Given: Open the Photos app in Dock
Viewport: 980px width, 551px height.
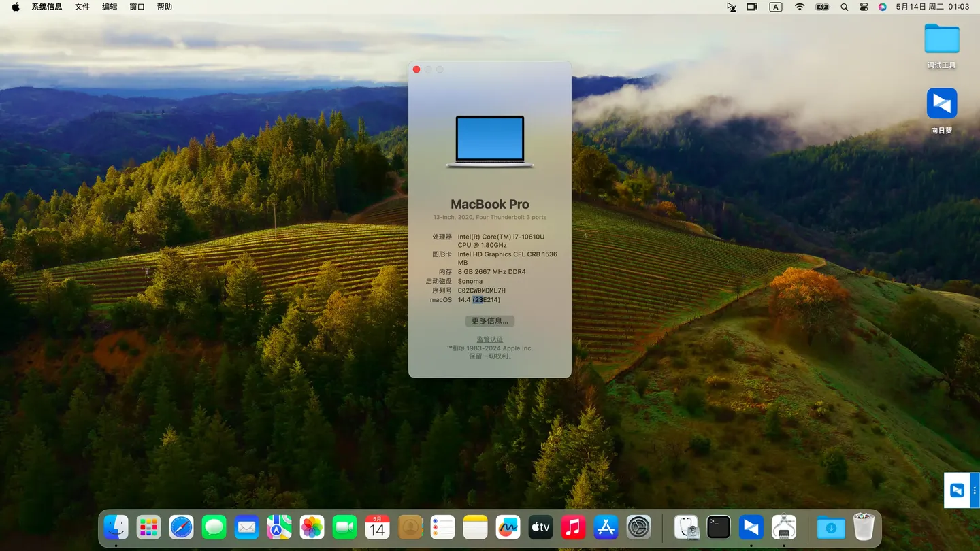Looking at the screenshot, I should 312,527.
